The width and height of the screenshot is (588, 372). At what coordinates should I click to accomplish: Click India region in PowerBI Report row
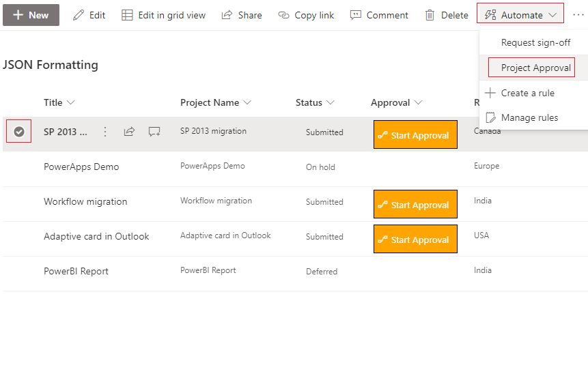click(x=483, y=270)
